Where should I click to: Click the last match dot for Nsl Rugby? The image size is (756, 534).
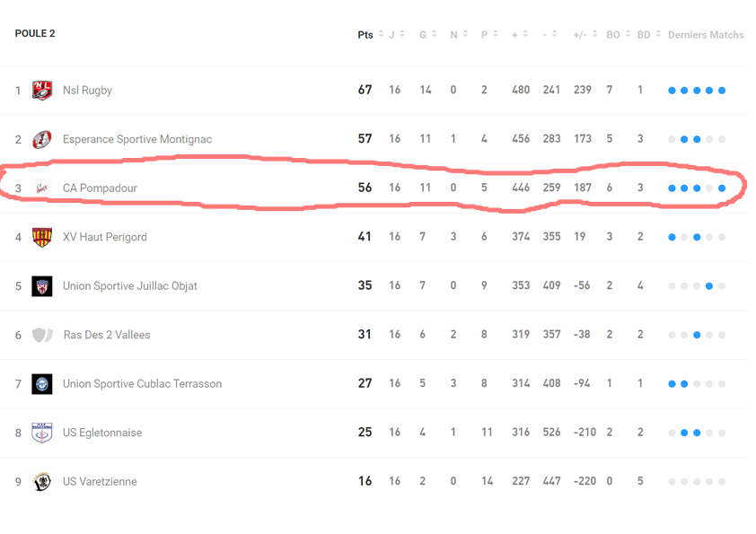(722, 91)
